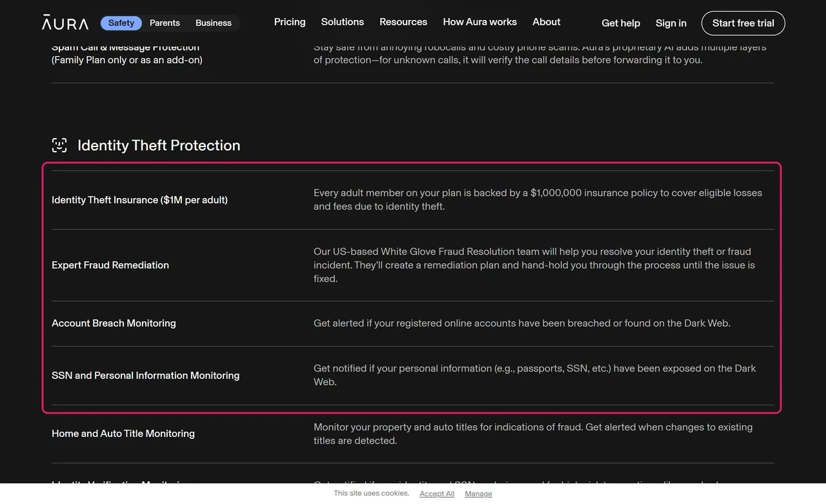Image resolution: width=826 pixels, height=504 pixels.
Task: Expand the Resources menu
Action: pos(403,22)
